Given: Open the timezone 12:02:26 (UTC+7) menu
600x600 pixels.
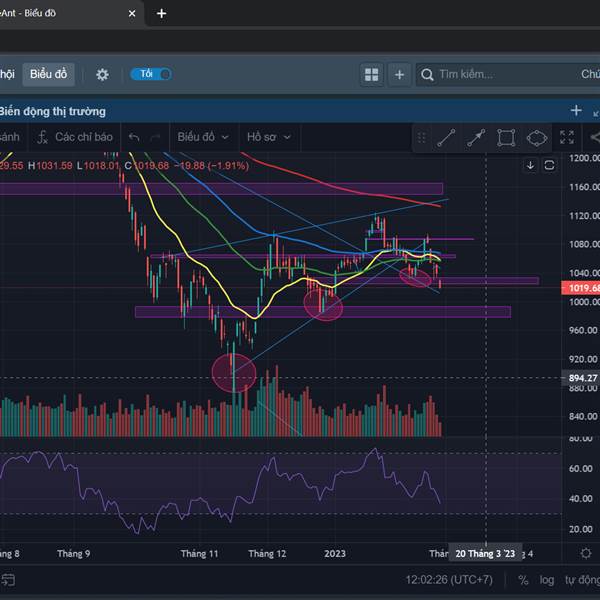Looking at the screenshot, I should (449, 579).
